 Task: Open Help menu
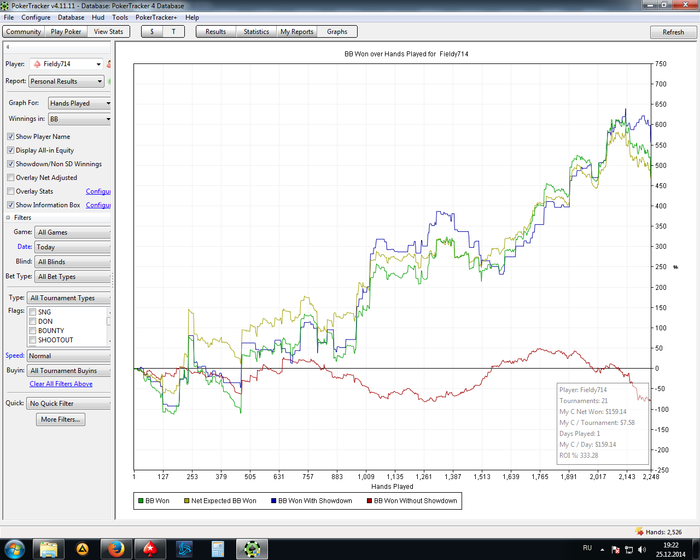click(x=192, y=17)
